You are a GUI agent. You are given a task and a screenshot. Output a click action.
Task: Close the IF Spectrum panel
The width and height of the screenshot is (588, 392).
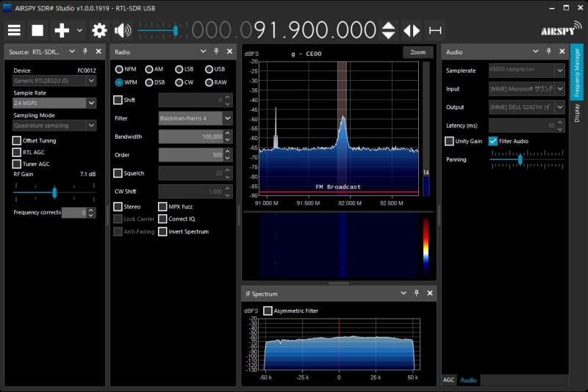pos(430,293)
